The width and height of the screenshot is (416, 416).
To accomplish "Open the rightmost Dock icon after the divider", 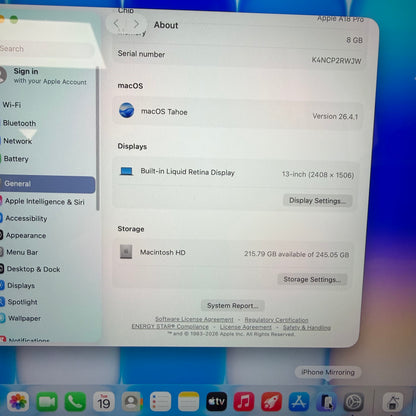I will click(x=393, y=402).
